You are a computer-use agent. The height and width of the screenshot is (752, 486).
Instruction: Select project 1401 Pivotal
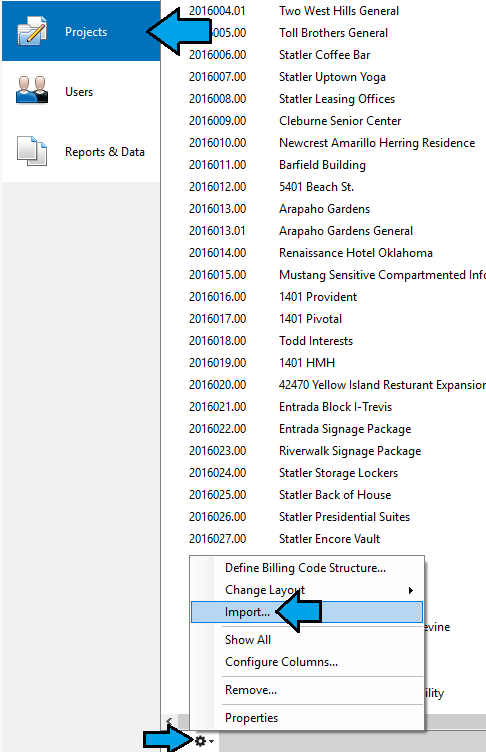click(x=310, y=319)
